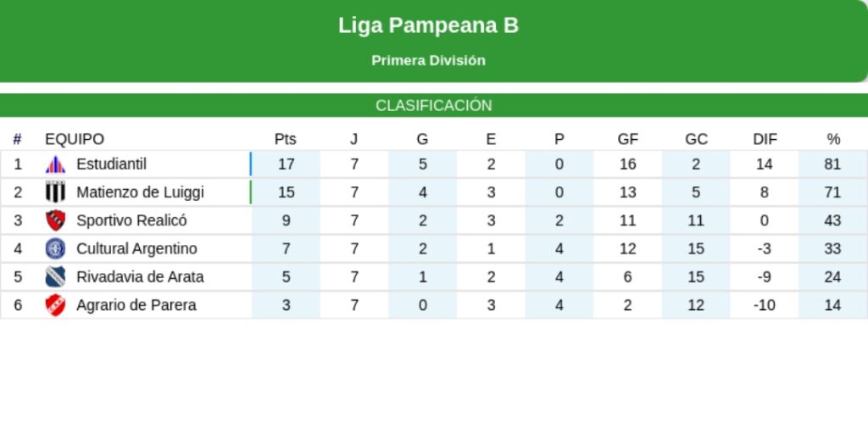This screenshot has width=868, height=434.
Task: Click the percentage column header
Action: tap(833, 139)
